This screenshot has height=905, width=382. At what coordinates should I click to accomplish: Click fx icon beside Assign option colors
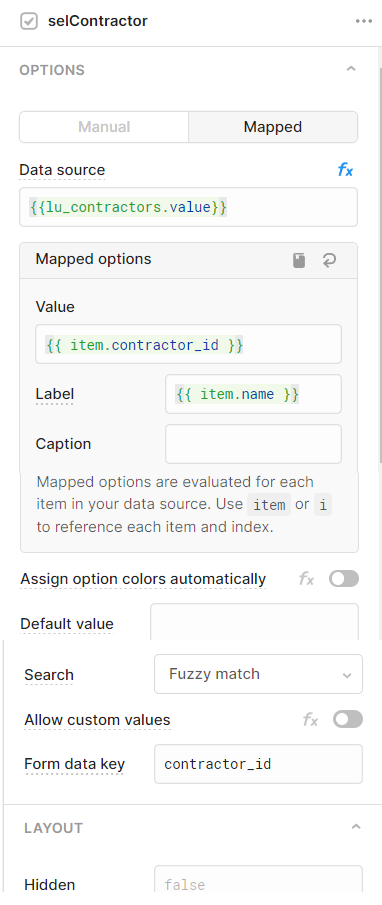pos(306,579)
